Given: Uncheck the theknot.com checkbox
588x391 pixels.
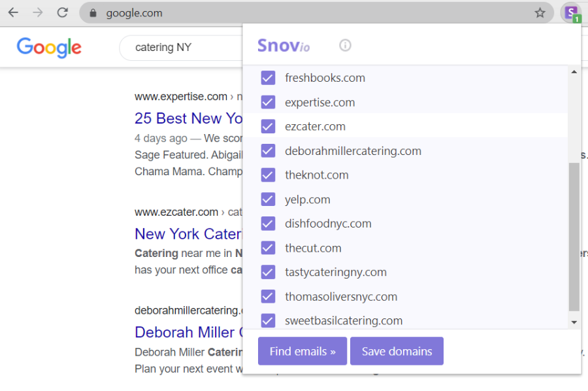Looking at the screenshot, I should tap(268, 175).
